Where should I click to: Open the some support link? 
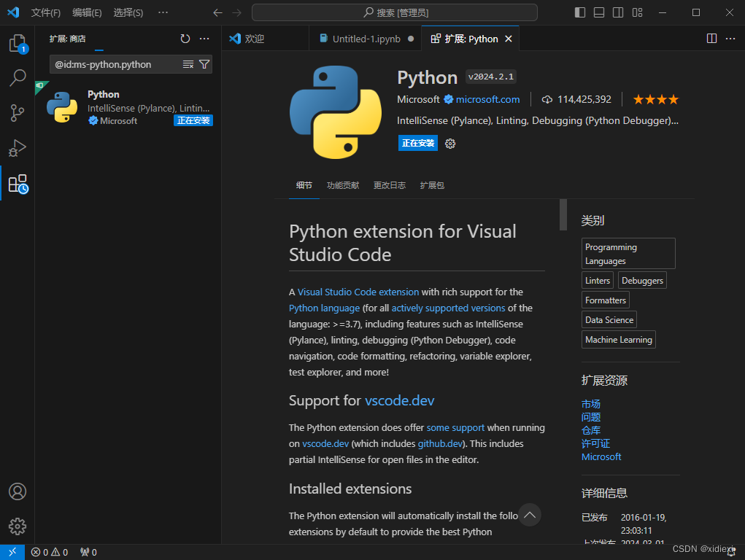click(x=455, y=427)
